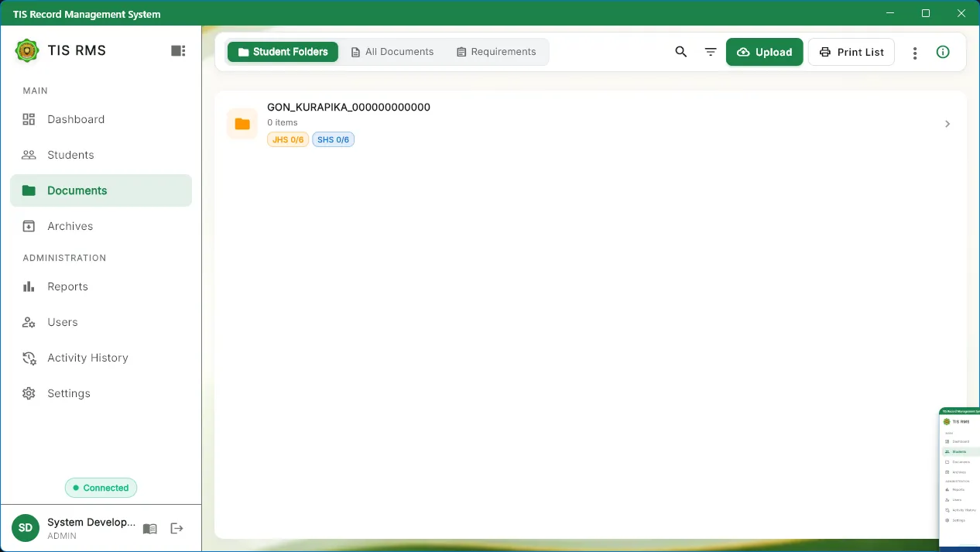Viewport: 980px width, 552px height.
Task: Collapse the sidebar with the panel toggle icon
Action: tap(178, 50)
